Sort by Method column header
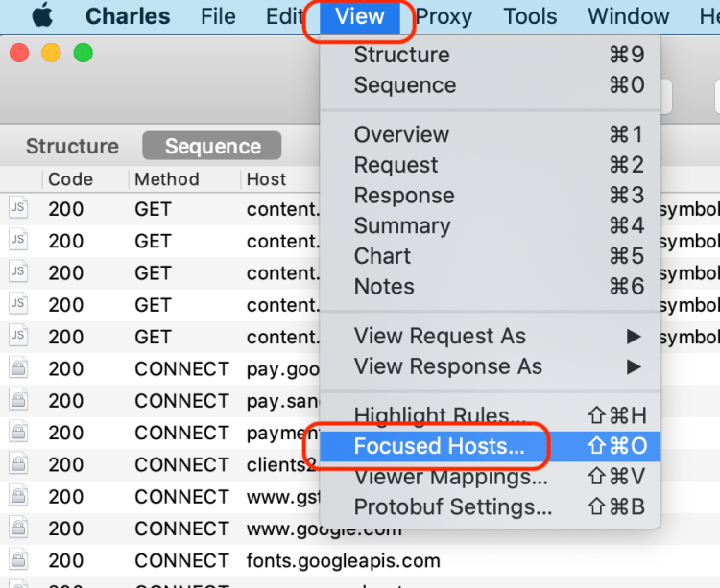The height and width of the screenshot is (588, 720). 167,179
